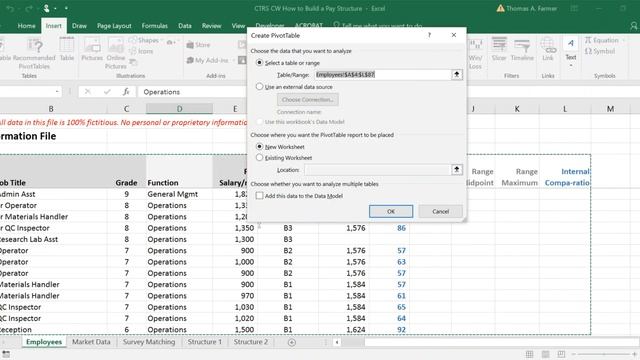Viewport: 640px width, 360px height.
Task: Open the Structure 2 sheet tab
Action: click(x=251, y=342)
